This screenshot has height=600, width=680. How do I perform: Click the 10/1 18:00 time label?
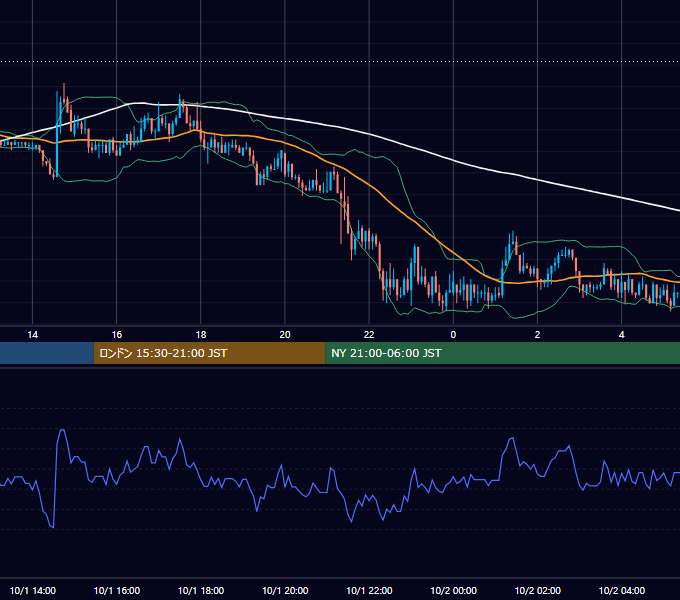pos(201,590)
